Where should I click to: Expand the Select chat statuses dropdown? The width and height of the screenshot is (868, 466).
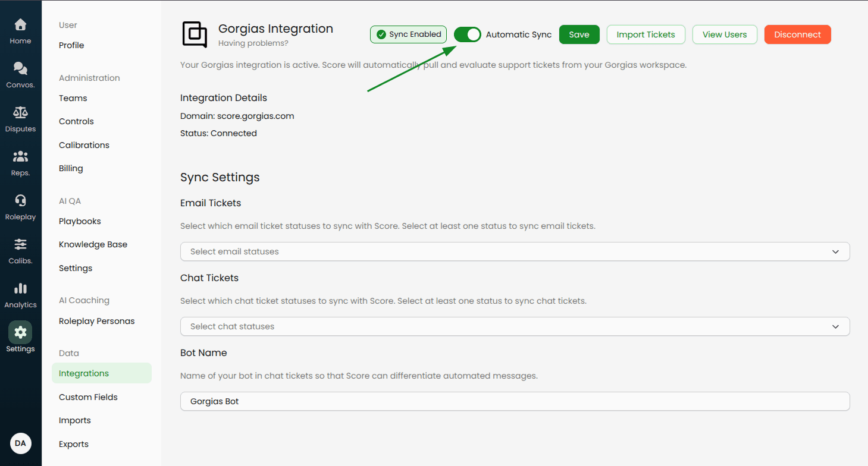515,326
